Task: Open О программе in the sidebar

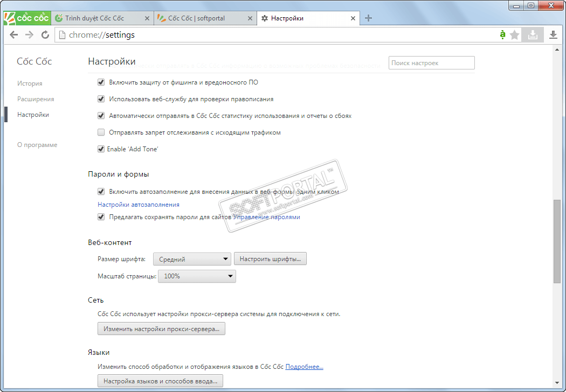Action: [37, 145]
